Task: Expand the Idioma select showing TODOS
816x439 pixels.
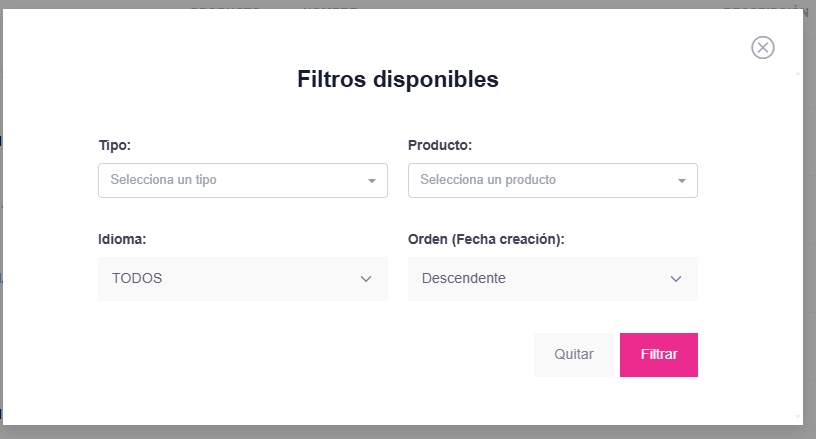Action: 242,279
